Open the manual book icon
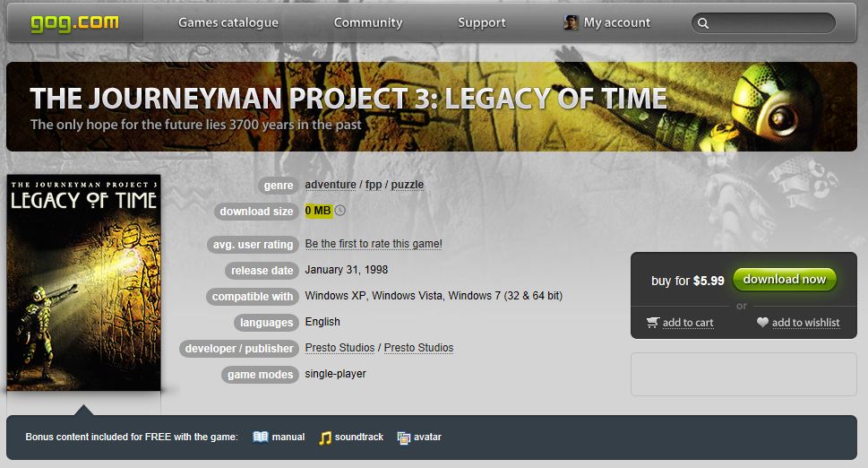The width and height of the screenshot is (868, 468). [x=260, y=437]
